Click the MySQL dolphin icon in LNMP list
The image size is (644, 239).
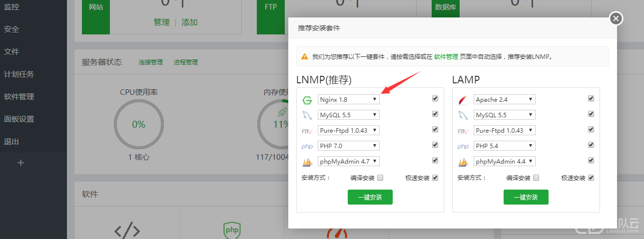[x=307, y=115]
